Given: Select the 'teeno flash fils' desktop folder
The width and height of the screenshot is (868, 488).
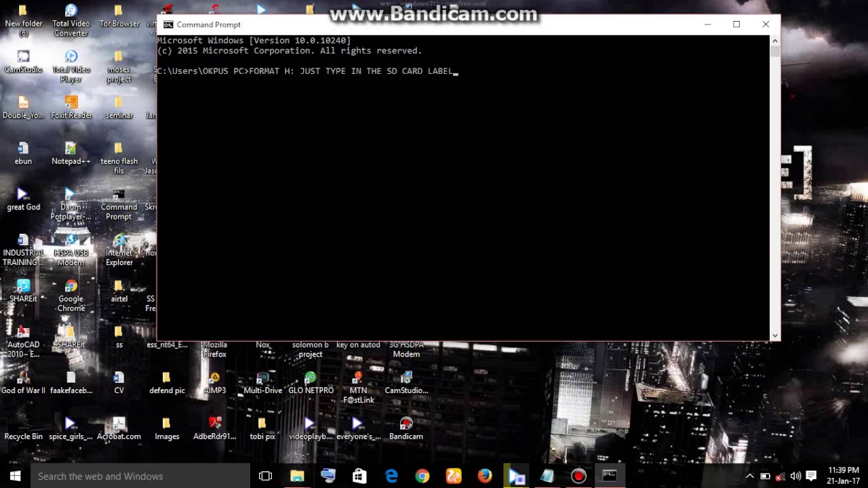Looking at the screenshot, I should point(119,159).
